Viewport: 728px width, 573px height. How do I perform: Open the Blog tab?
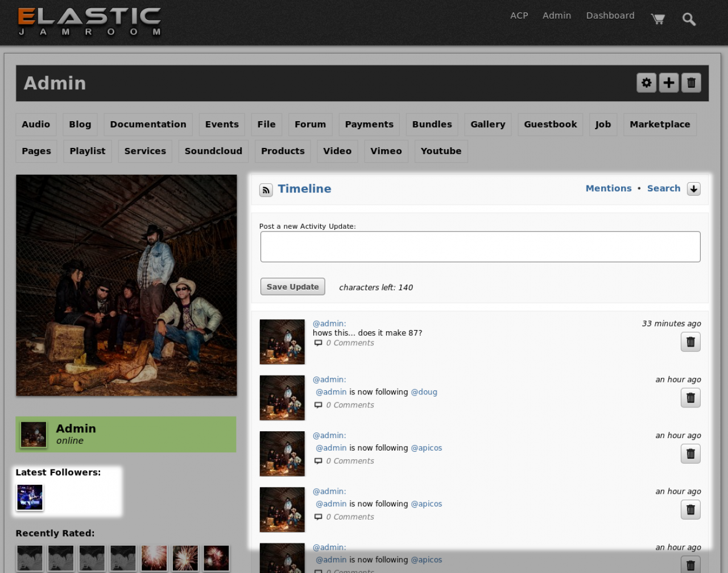click(x=80, y=125)
